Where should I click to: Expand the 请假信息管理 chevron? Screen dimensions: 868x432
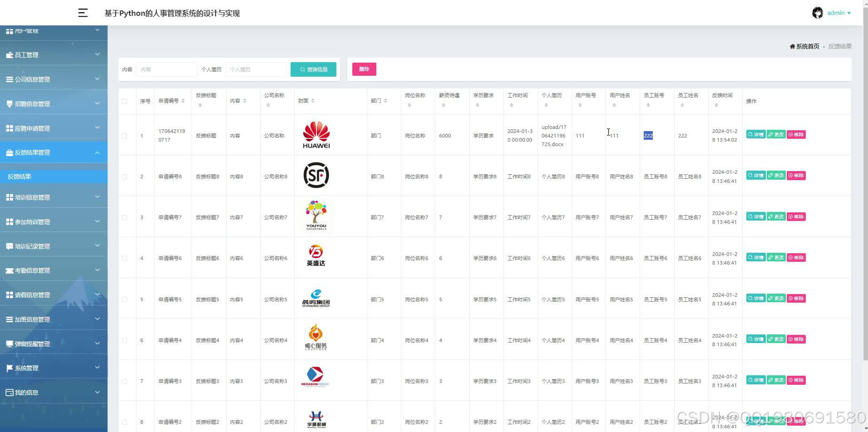point(97,295)
